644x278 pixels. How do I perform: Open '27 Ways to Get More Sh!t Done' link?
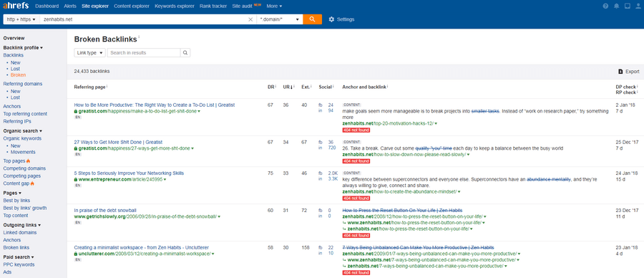point(118,142)
